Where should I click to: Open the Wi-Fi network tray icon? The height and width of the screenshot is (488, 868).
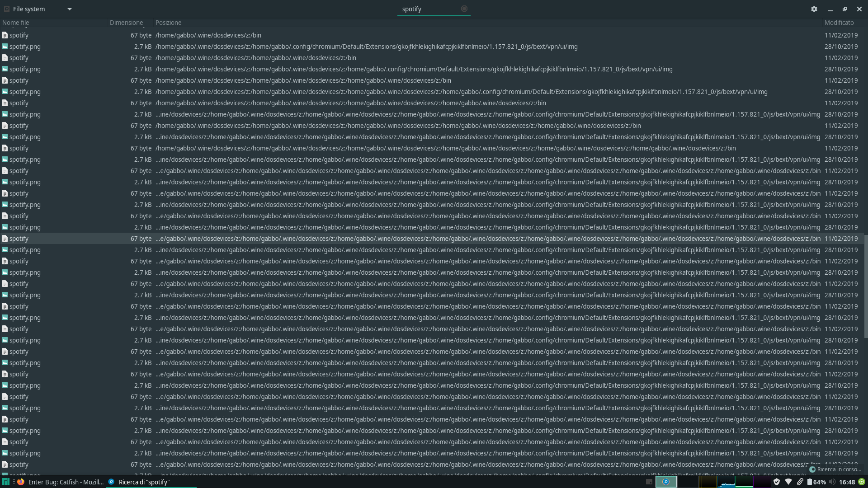point(788,482)
